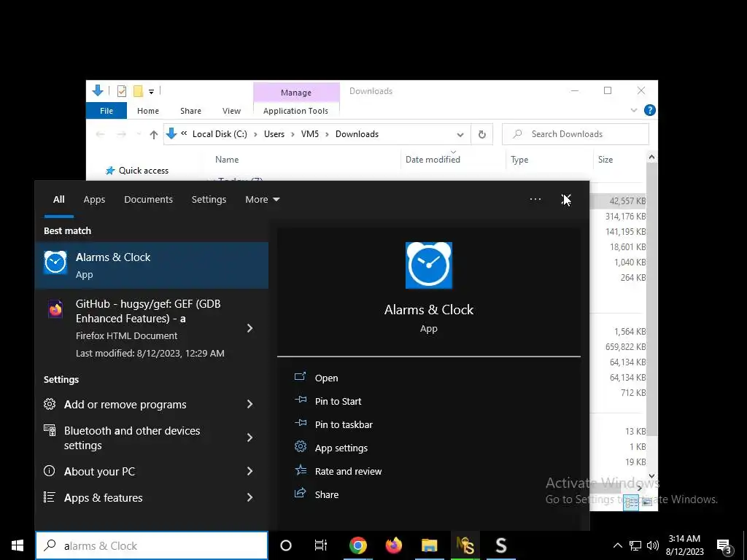747x560 pixels.
Task: Launch Firefox from the taskbar
Action: (393, 545)
